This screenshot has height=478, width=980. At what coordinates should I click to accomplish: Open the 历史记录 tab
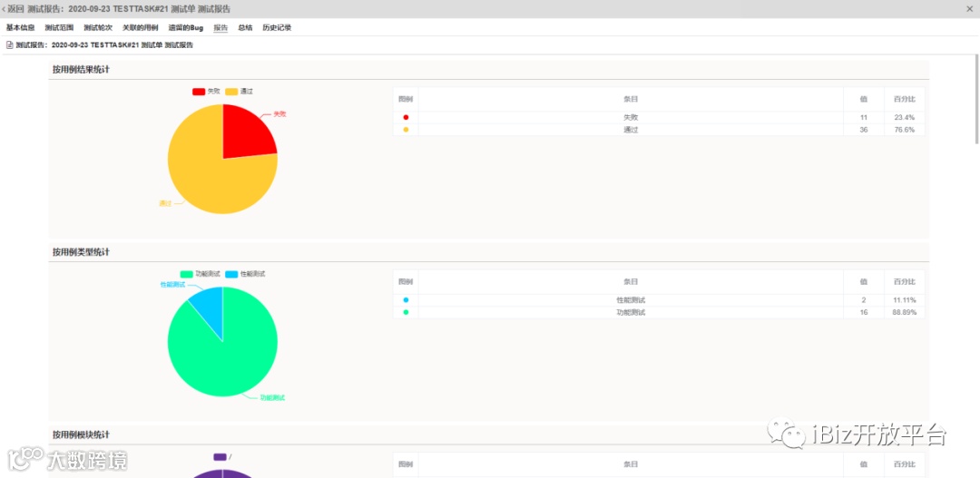pos(277,28)
